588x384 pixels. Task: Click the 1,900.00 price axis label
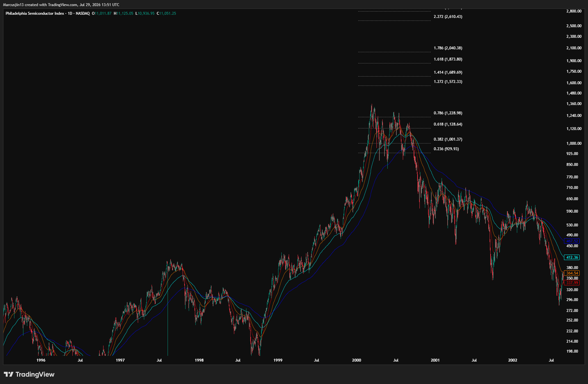574,61
